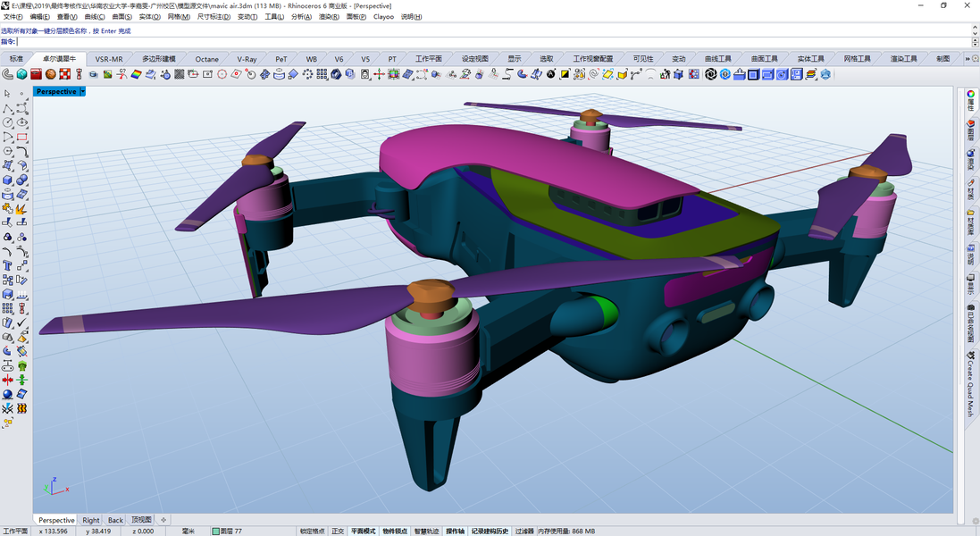The image size is (980, 536).
Task: Click the 工作平面 cplane button in status bar
Action: pos(15,531)
